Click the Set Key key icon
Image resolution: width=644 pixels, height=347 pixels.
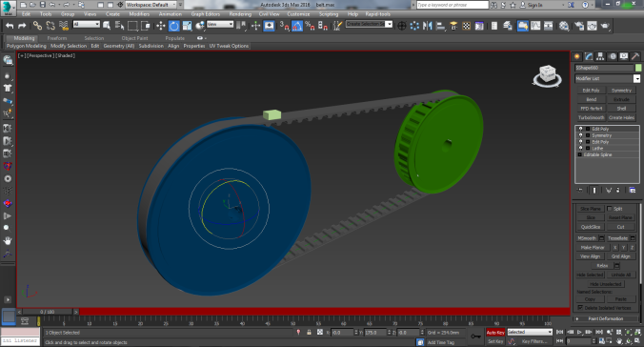[475, 337]
